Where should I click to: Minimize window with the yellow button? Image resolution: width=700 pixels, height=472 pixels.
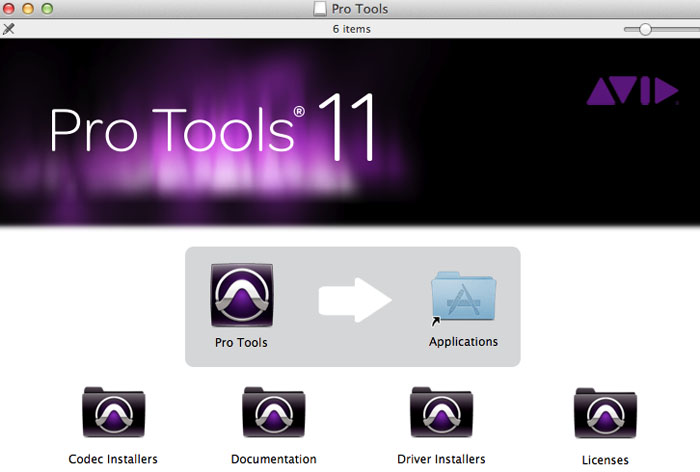28,8
